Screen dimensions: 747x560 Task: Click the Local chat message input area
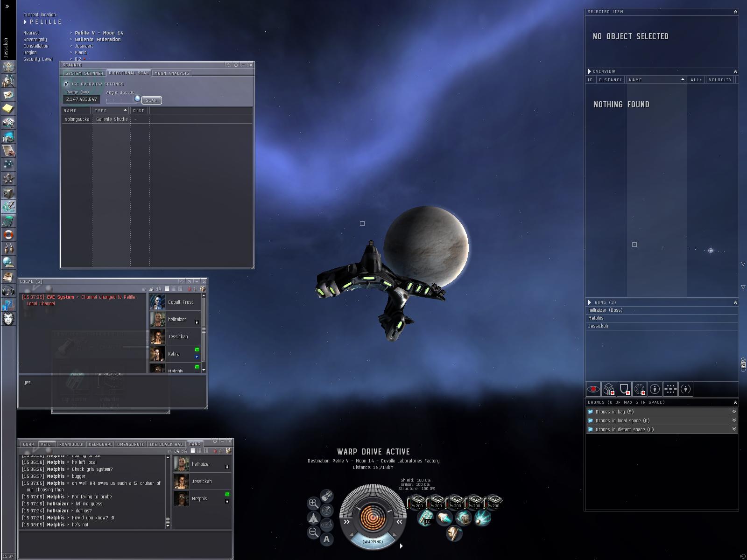pyautogui.click(x=112, y=392)
